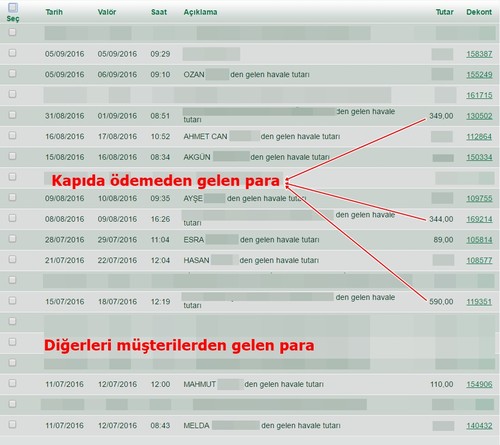The image size is (500, 445).
Task: Click the amount 110,00
Action: 442,384
